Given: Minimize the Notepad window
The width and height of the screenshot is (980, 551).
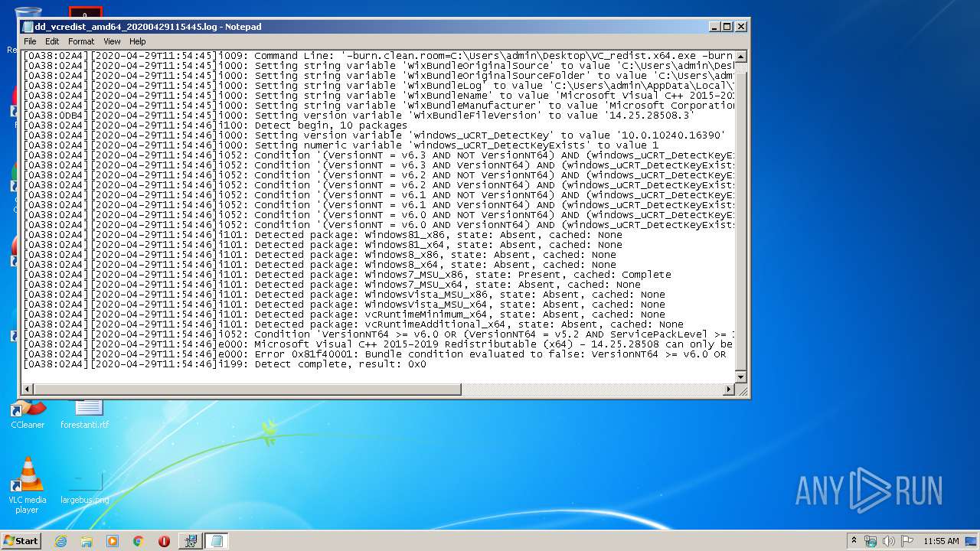Looking at the screenshot, I should coord(714,27).
